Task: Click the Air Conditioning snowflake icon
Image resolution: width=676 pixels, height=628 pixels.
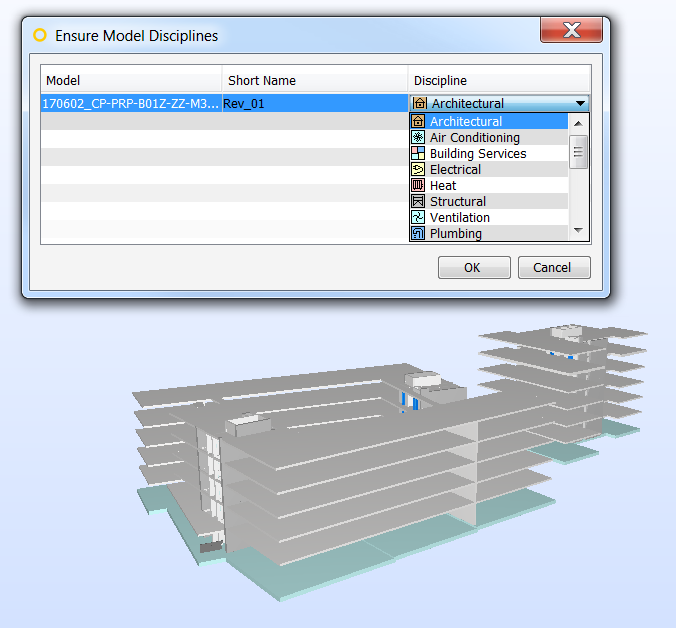Action: point(418,137)
